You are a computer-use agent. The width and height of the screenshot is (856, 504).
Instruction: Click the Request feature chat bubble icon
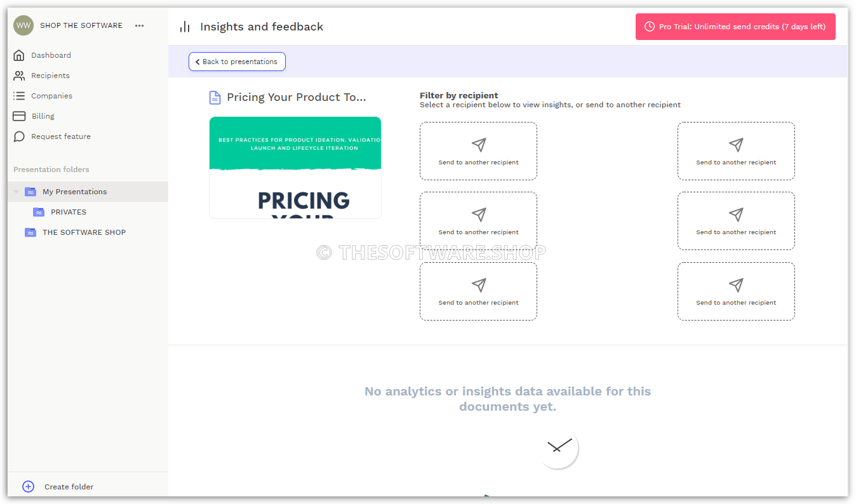18,136
